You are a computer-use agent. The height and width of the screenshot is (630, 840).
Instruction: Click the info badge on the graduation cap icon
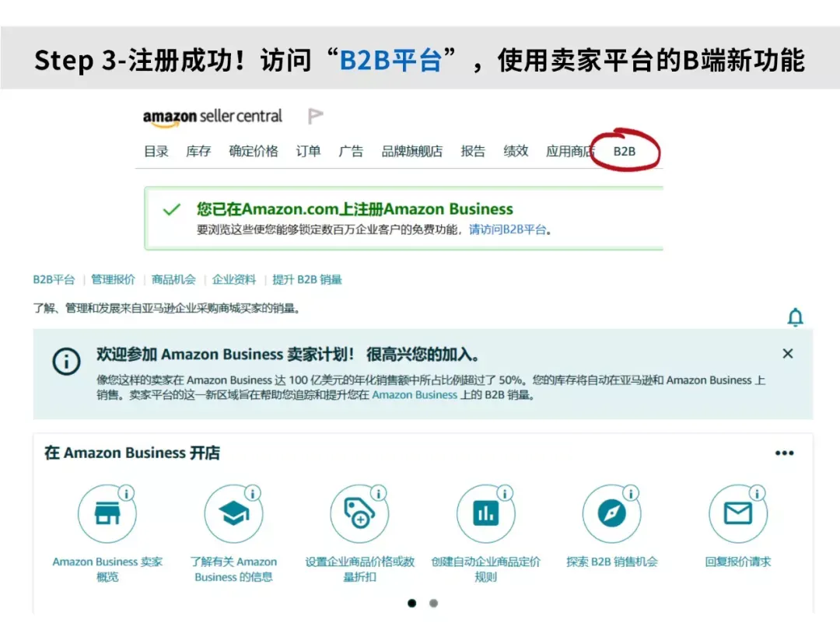253,493
